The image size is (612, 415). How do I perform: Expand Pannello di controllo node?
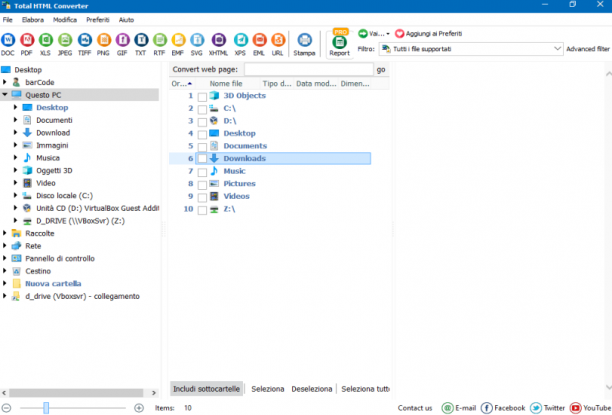point(5,258)
